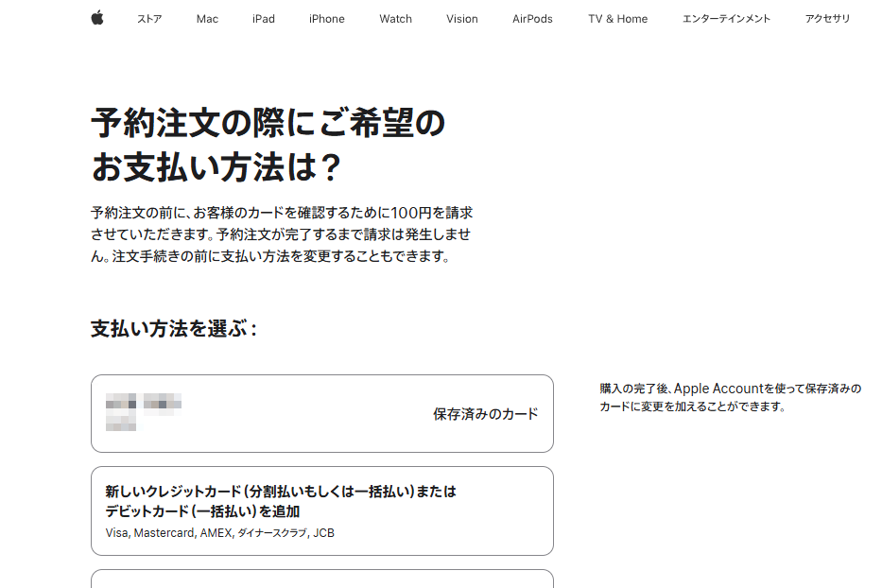Click the heading 予約注文の際にご希望のお支払い方法は？
The height and width of the screenshot is (588, 882).
pyautogui.click(x=268, y=146)
